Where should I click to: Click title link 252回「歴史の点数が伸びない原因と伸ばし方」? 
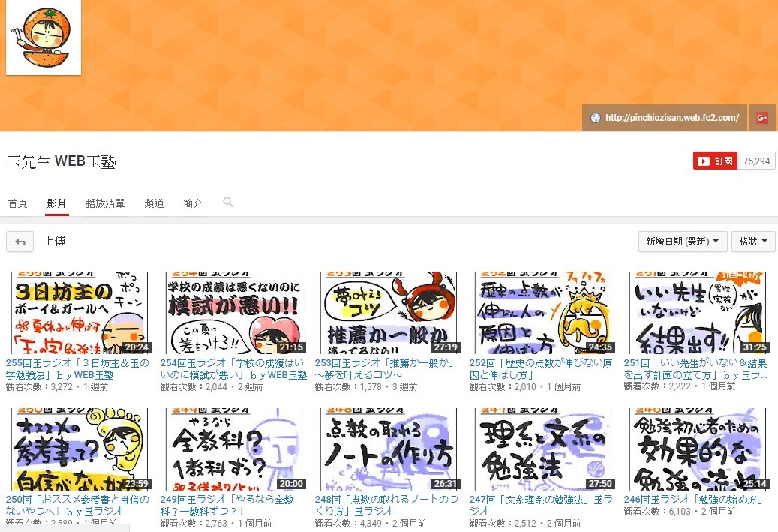541,368
